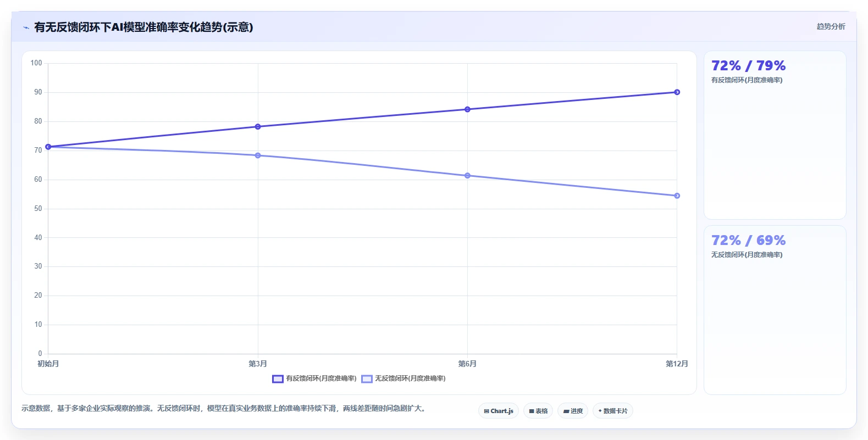The width and height of the screenshot is (868, 440).
Task: Select the 无反馈闭环 data point at 第6月
Action: click(467, 176)
